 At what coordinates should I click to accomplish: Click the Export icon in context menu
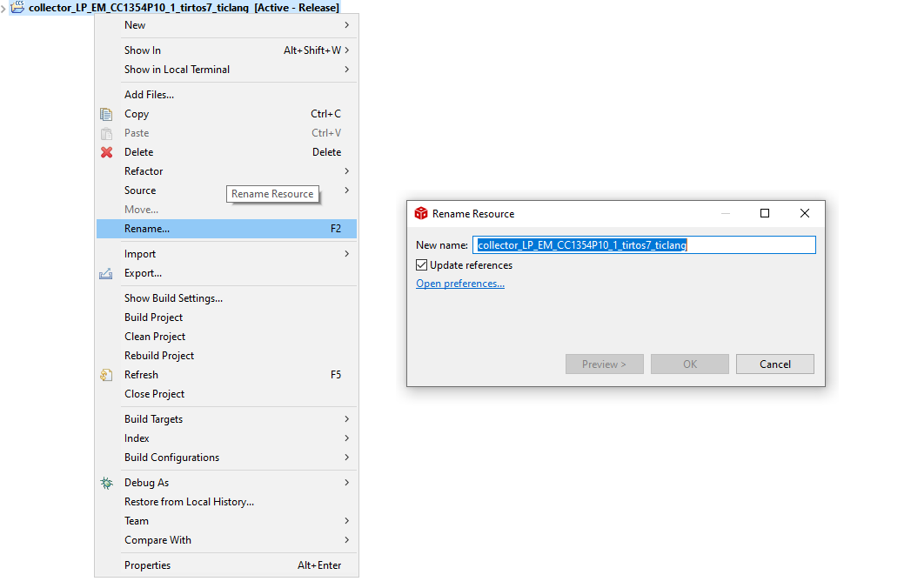[x=106, y=273]
